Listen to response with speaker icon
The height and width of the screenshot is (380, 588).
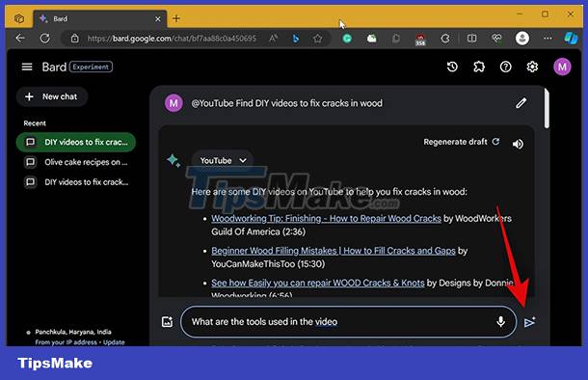[518, 144]
